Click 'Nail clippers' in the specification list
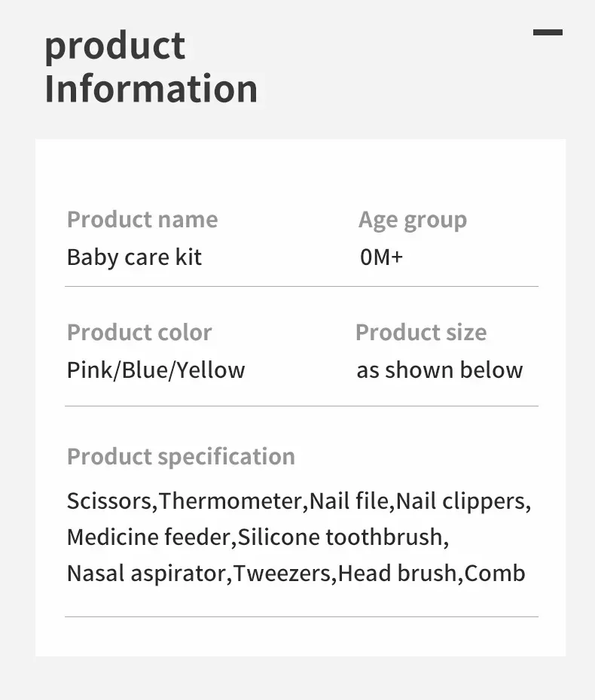Screen dimensions: 595x700 [462, 501]
